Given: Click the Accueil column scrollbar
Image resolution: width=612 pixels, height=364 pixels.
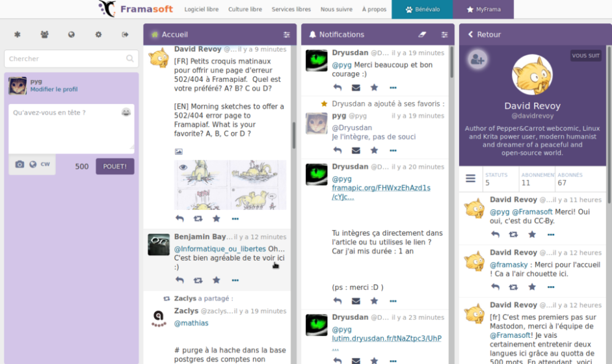Looking at the screenshot, I should tap(294, 135).
